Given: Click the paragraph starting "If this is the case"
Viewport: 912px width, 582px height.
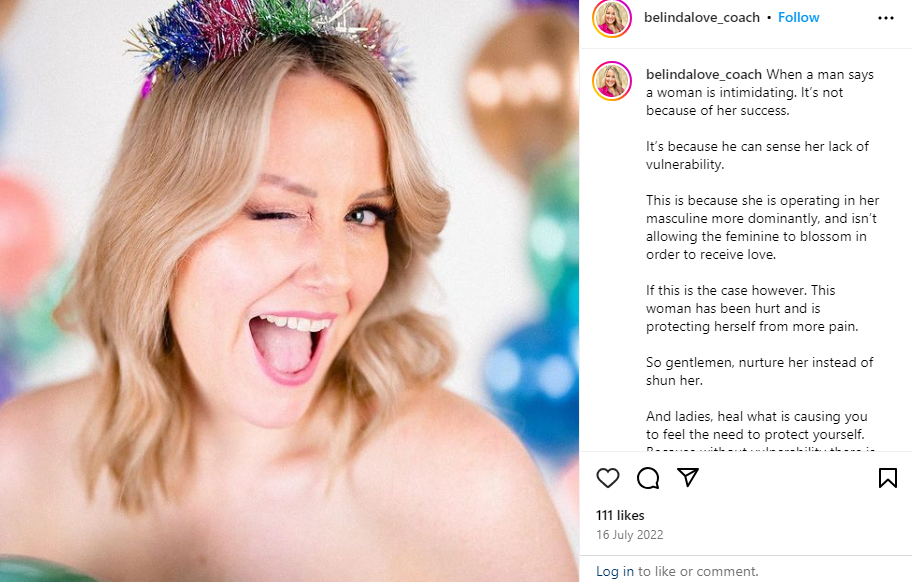Looking at the screenshot, I should (x=751, y=308).
